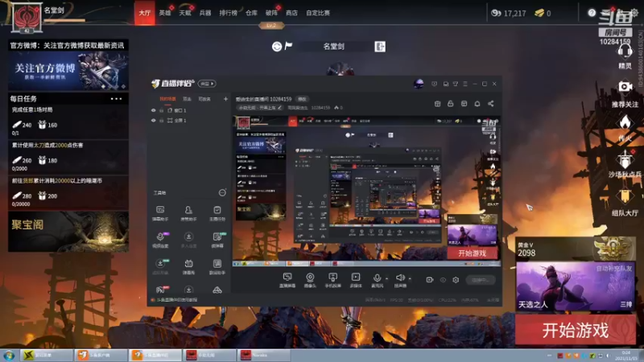The width and height of the screenshot is (644, 362).
Task: Open the 每日任务 three-dot menu
Action: click(116, 98)
